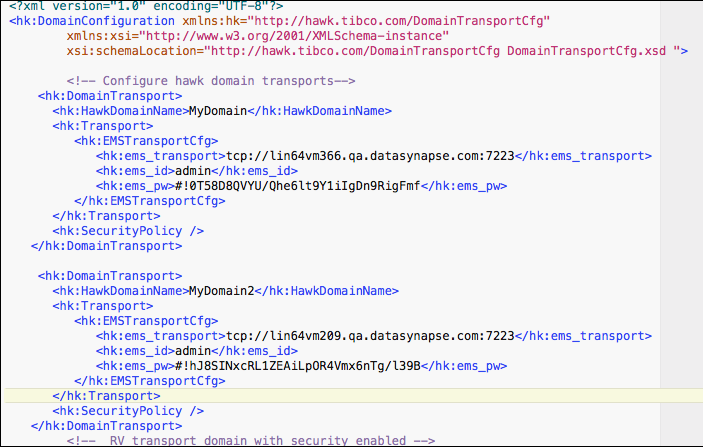Click the xsi:schemaLocation attribute line

coord(377,51)
